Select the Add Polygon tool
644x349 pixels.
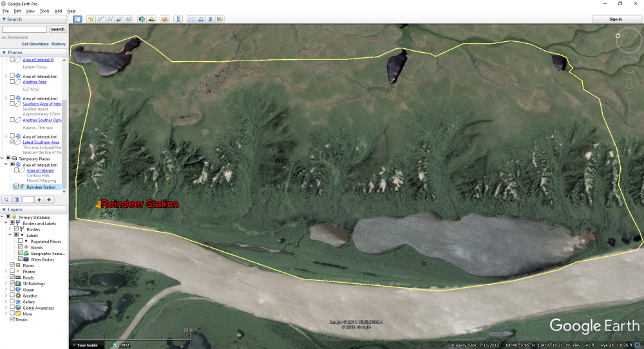click(100, 19)
